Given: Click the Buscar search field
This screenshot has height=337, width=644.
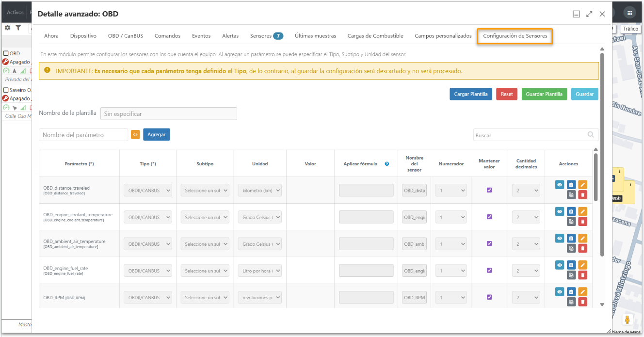Looking at the screenshot, I should 536,135.
